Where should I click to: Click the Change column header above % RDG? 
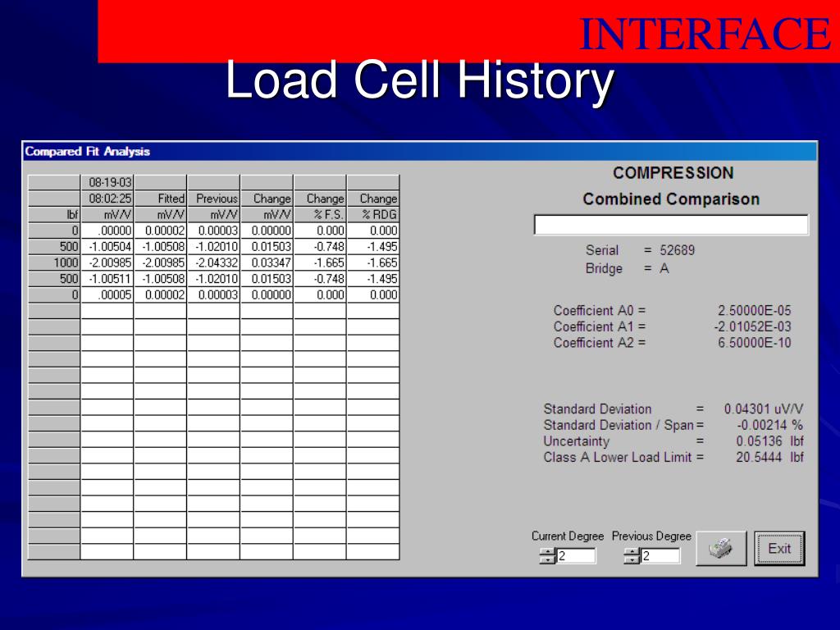coord(373,199)
